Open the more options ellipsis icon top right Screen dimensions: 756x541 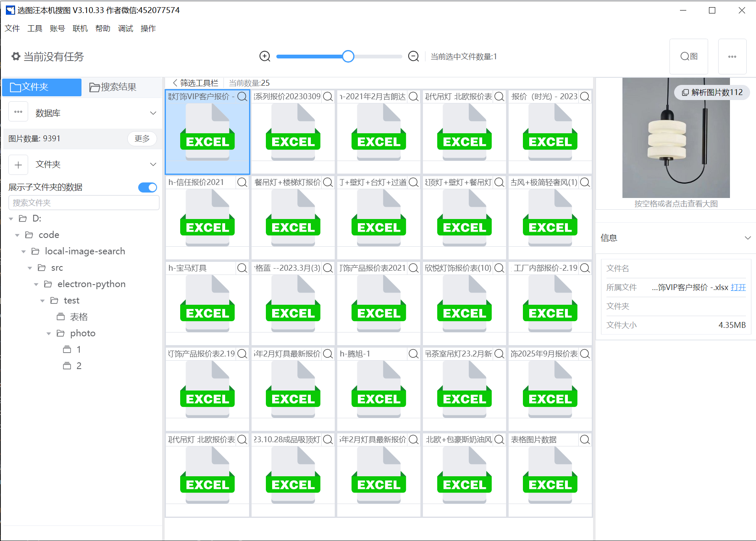click(732, 56)
